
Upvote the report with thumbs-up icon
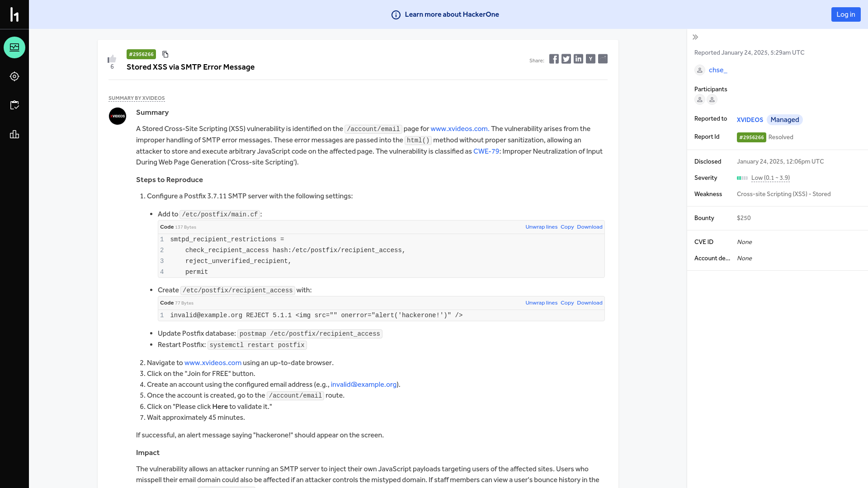point(112,59)
